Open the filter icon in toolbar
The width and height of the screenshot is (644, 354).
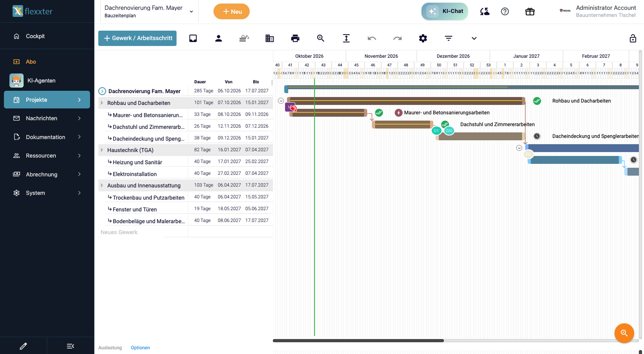coord(449,38)
